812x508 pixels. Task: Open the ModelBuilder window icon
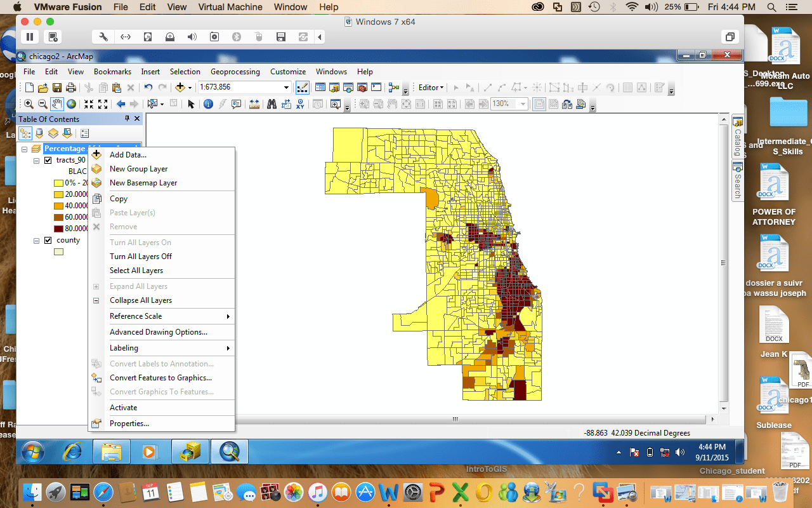pos(394,88)
